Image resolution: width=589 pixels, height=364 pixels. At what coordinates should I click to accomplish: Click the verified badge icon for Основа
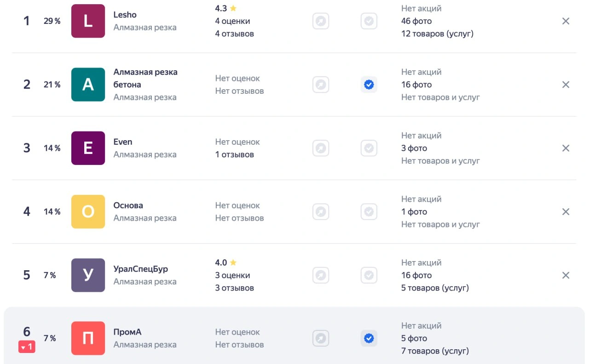click(369, 211)
